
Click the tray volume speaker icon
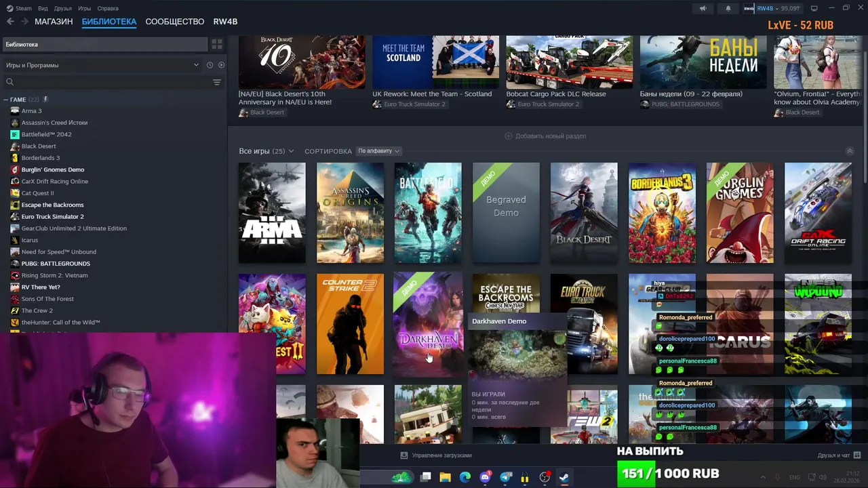pos(823,477)
